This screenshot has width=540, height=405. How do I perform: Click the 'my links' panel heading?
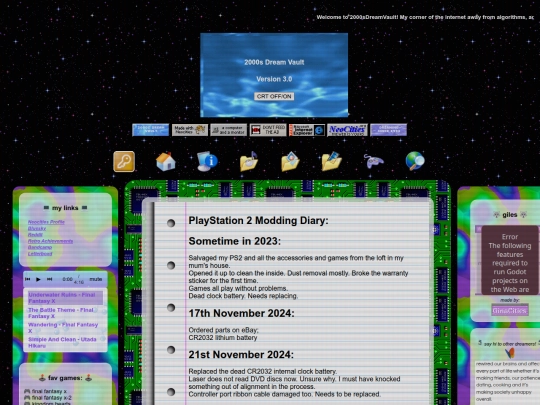pos(65,208)
